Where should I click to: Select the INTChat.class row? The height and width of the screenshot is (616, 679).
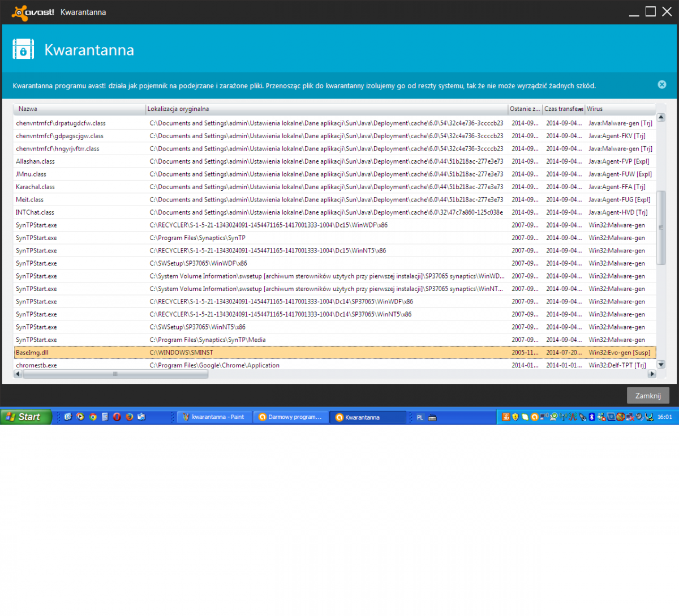pos(335,212)
